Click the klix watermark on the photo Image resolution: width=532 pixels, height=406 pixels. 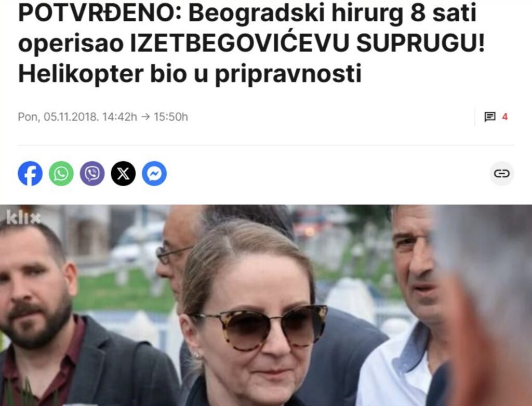point(23,218)
